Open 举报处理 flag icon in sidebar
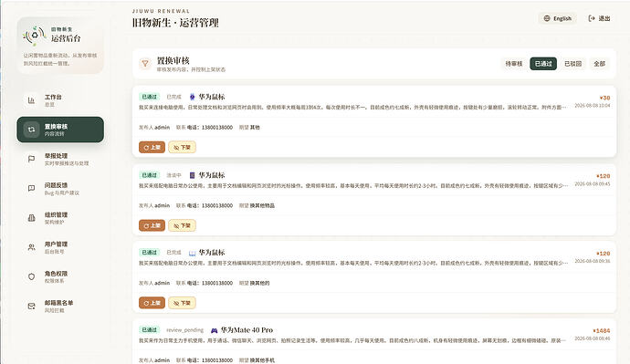Viewport: 630px width, 364px height. point(31,159)
